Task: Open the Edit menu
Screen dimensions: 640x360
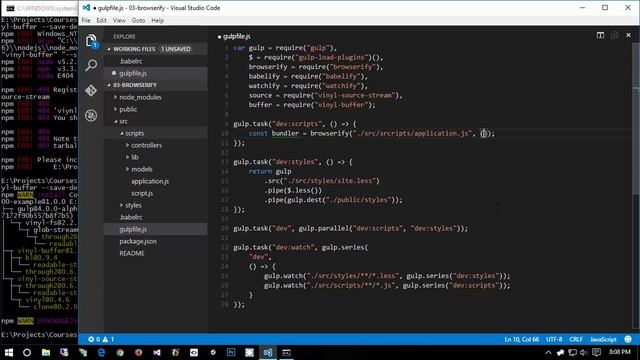Action: coord(101,20)
